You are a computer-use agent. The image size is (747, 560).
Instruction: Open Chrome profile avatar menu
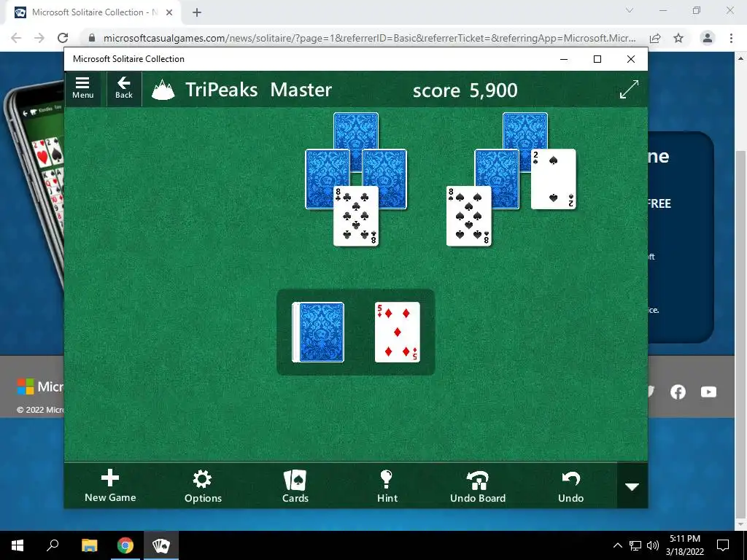click(708, 38)
